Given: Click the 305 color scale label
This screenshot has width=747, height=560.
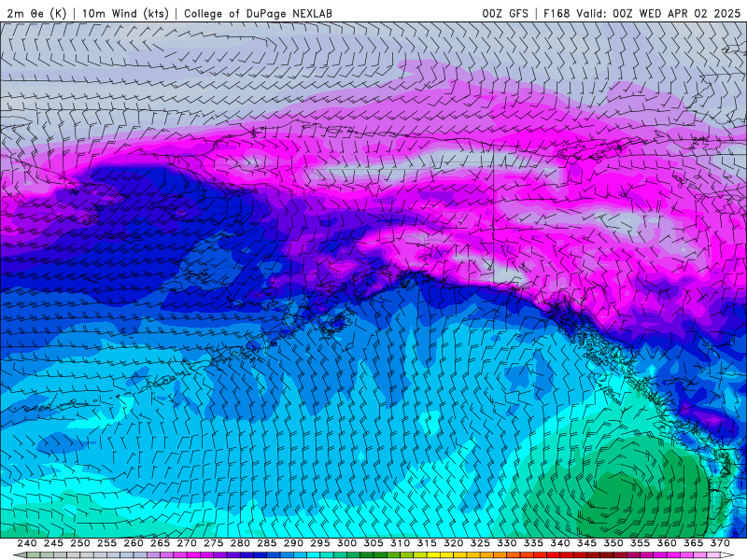Looking at the screenshot, I should coord(373,543).
